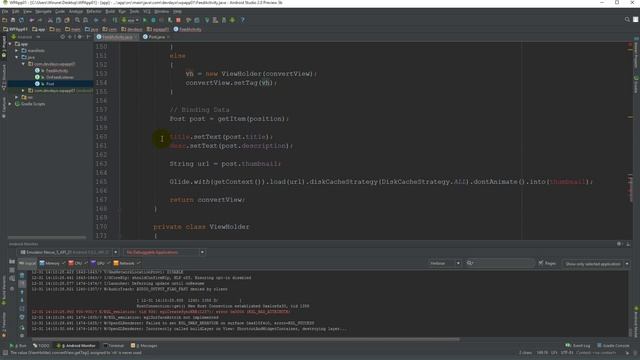The image size is (640, 360).
Task: Click the Save All toolbar icon
Action: point(13,20)
